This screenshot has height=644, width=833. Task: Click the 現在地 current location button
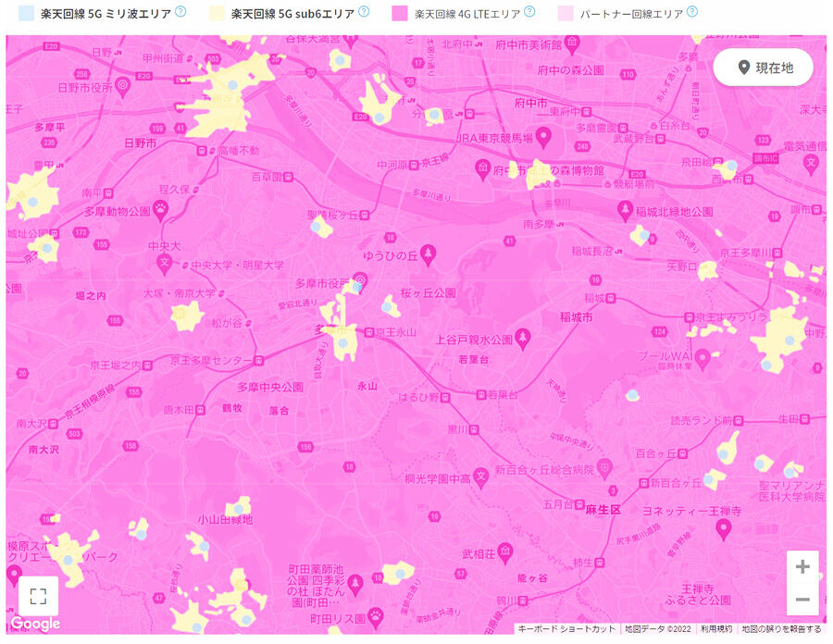(x=763, y=68)
